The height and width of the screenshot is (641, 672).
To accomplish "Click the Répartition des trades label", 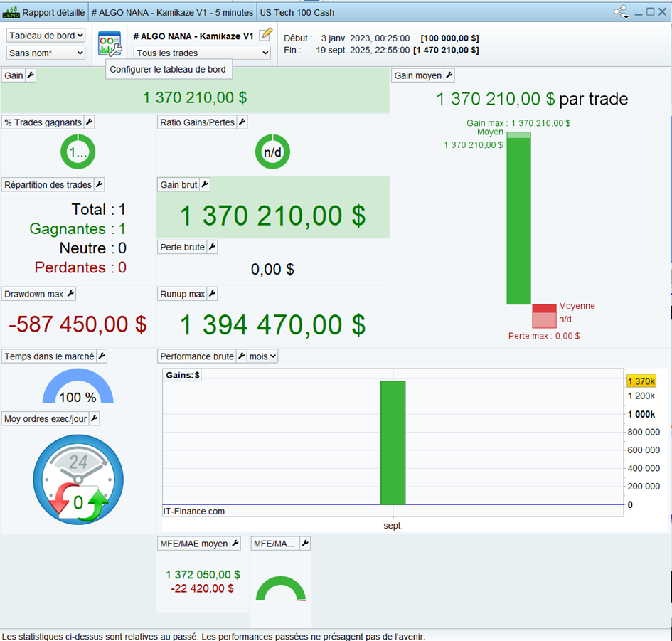I will click(x=48, y=184).
